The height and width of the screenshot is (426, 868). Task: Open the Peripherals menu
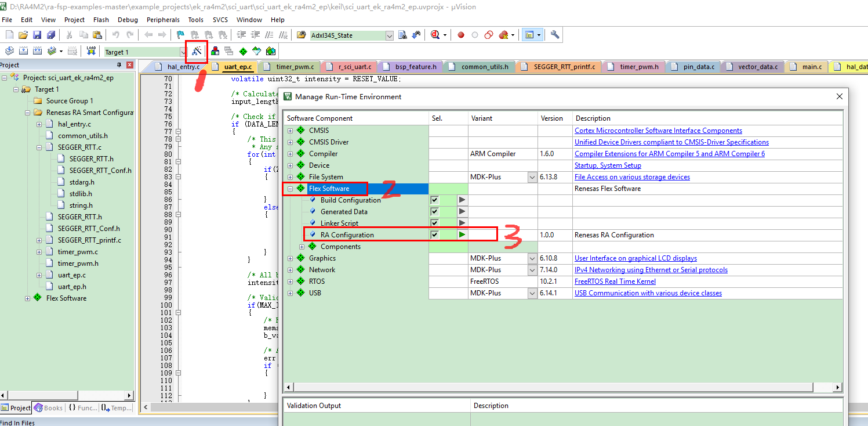163,20
